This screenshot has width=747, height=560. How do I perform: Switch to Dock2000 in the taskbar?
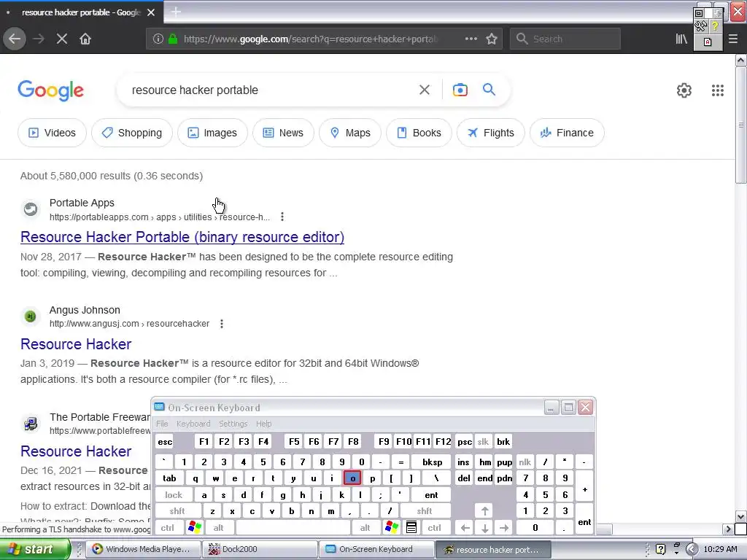click(x=260, y=549)
